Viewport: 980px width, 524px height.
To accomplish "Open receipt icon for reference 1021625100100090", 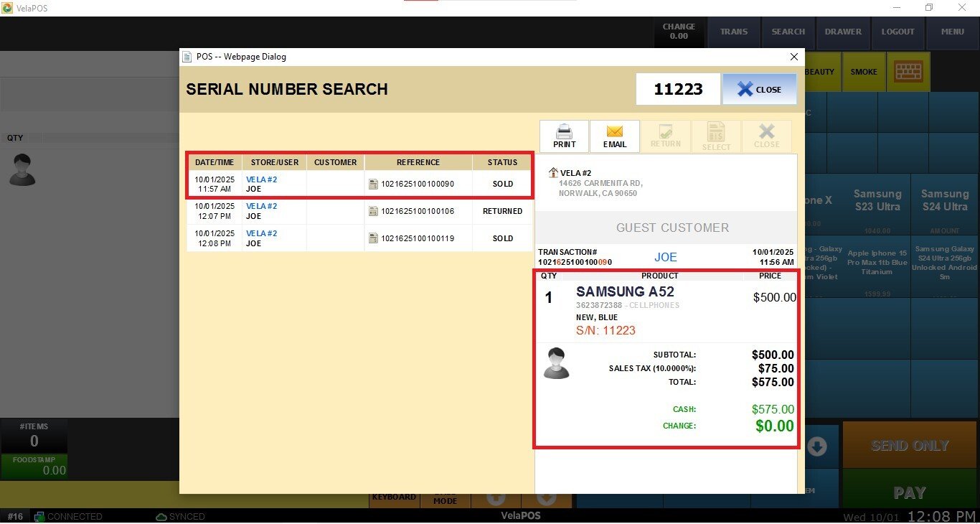I will click(x=373, y=184).
